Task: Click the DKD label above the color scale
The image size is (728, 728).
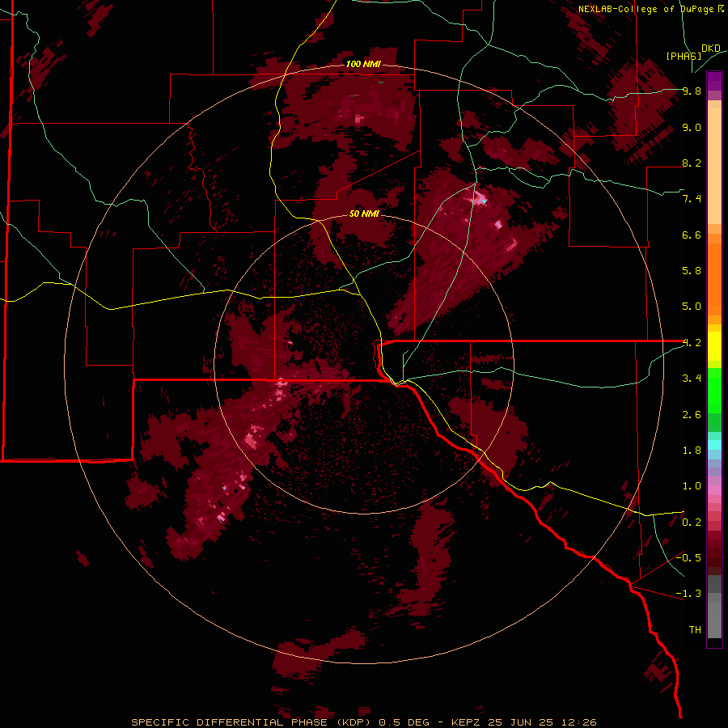Action: 711,49
